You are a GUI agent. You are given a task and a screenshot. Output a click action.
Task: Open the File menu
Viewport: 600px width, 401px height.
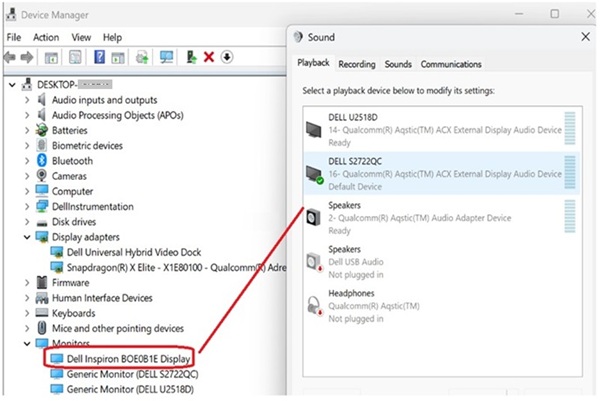click(14, 37)
